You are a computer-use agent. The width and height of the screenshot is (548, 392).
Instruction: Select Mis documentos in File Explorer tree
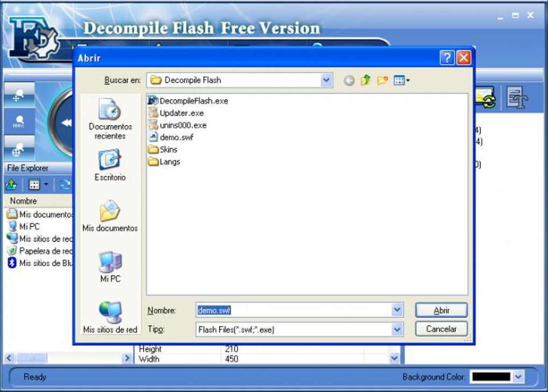(40, 214)
